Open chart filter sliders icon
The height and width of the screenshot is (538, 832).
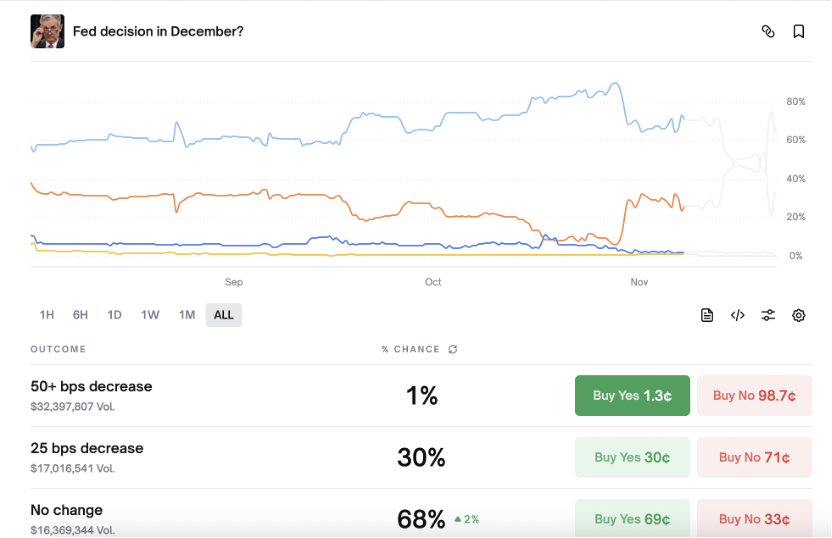[768, 315]
